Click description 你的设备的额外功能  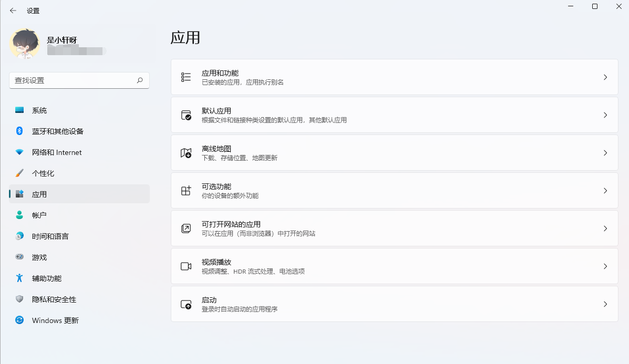(230, 195)
